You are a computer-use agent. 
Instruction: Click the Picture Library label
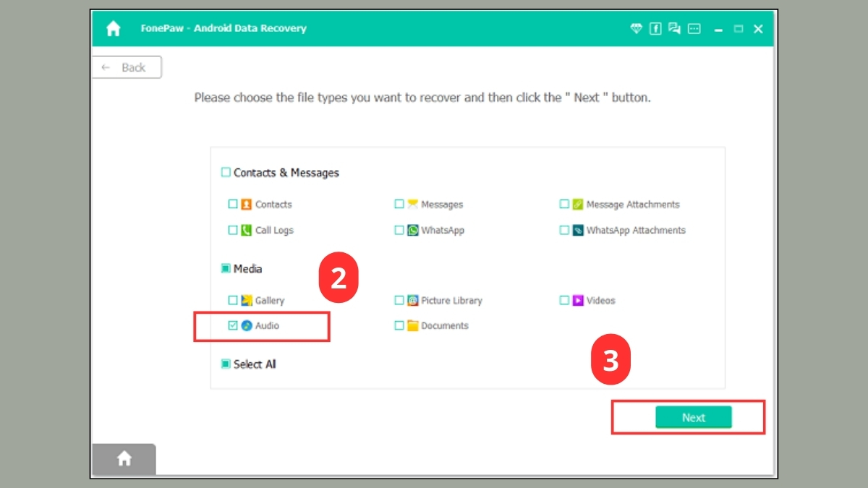point(451,301)
